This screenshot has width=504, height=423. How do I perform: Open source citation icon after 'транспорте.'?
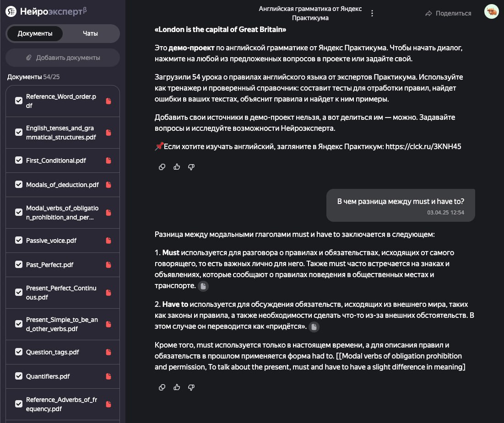[x=203, y=286]
